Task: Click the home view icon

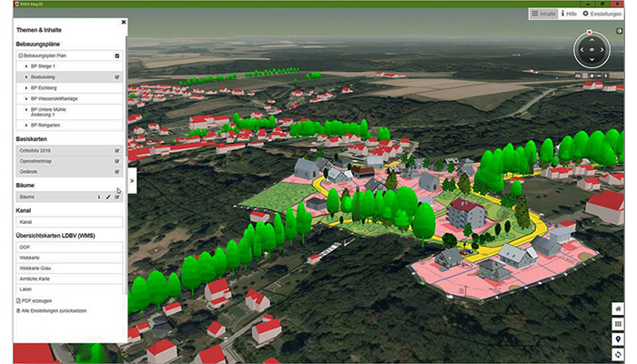Action: pyautogui.click(x=618, y=308)
